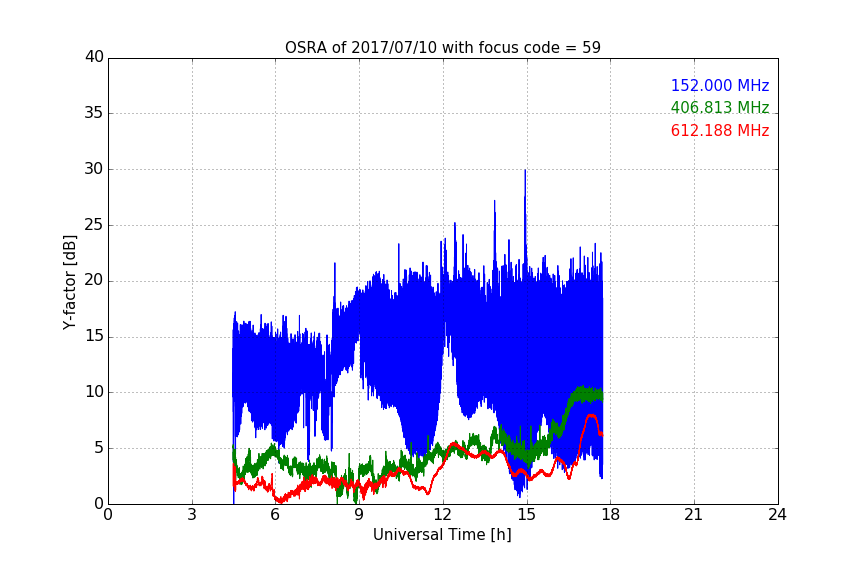Click the green curve plateau near 10 dB
The width and height of the screenshot is (864, 576).
[x=587, y=394]
